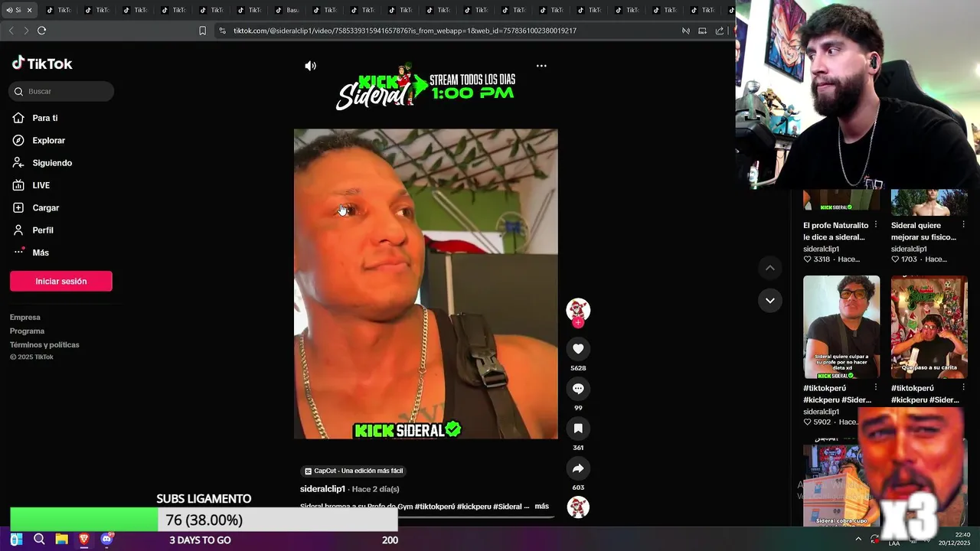The height and width of the screenshot is (551, 980).
Task: Go back with browser back arrow
Action: [11, 31]
